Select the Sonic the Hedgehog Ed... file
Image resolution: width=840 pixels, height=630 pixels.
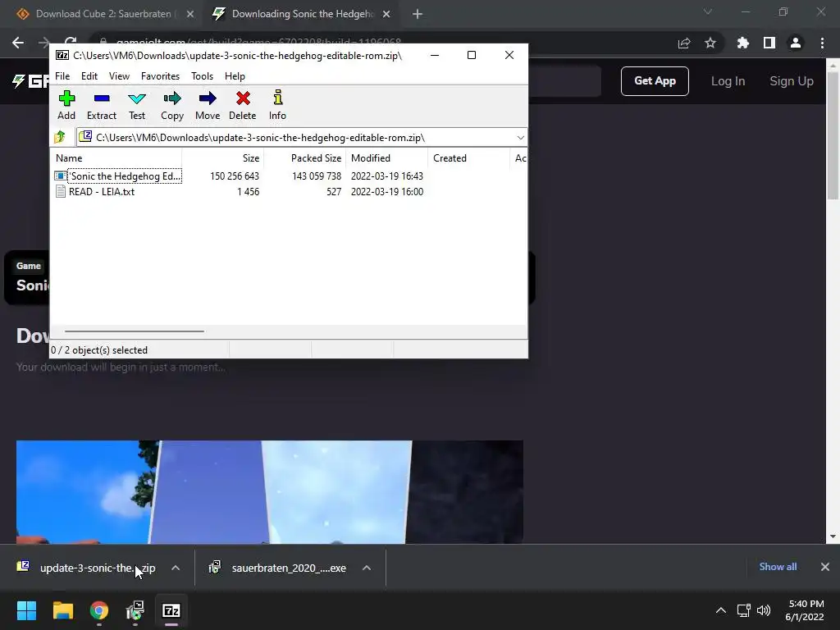pyautogui.click(x=118, y=176)
